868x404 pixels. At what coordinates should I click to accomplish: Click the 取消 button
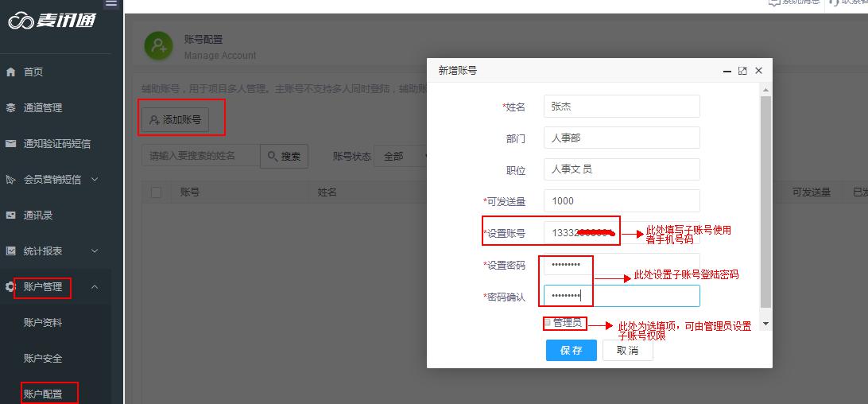pyautogui.click(x=628, y=351)
